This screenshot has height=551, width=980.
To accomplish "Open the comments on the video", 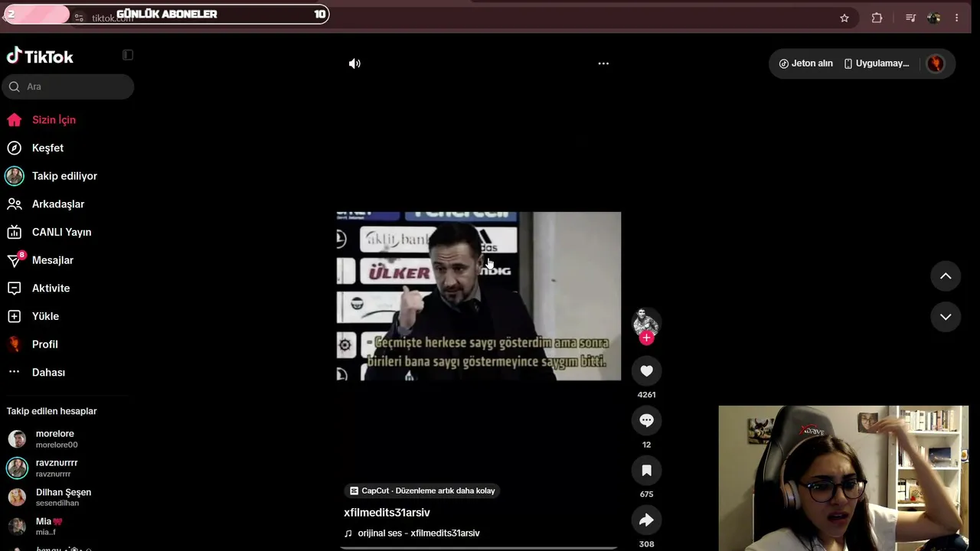I will pyautogui.click(x=646, y=420).
